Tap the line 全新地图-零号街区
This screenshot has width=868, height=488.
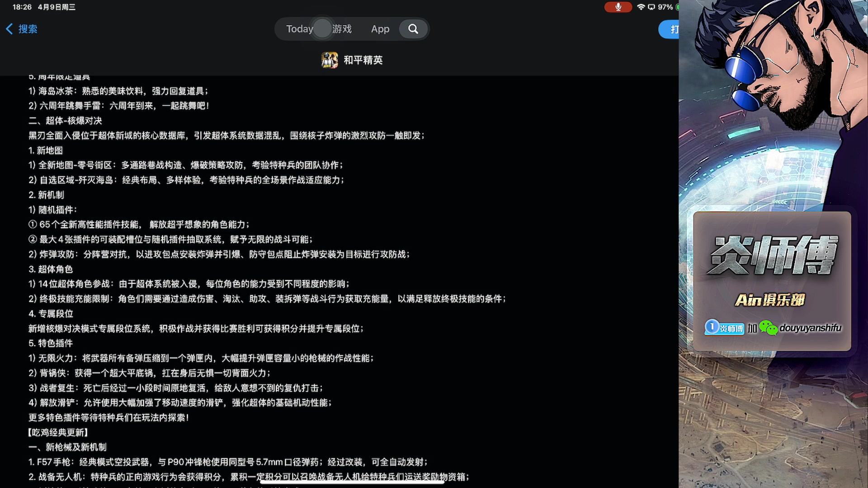(186, 165)
